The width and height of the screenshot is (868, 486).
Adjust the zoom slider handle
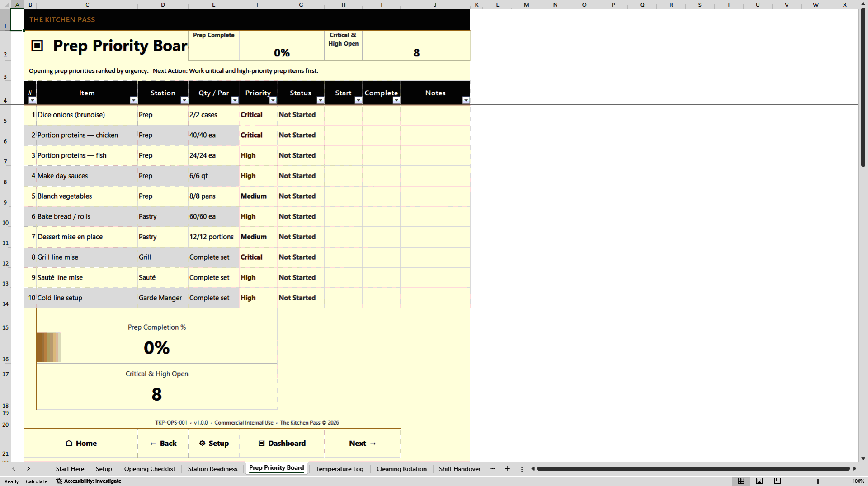(818, 481)
